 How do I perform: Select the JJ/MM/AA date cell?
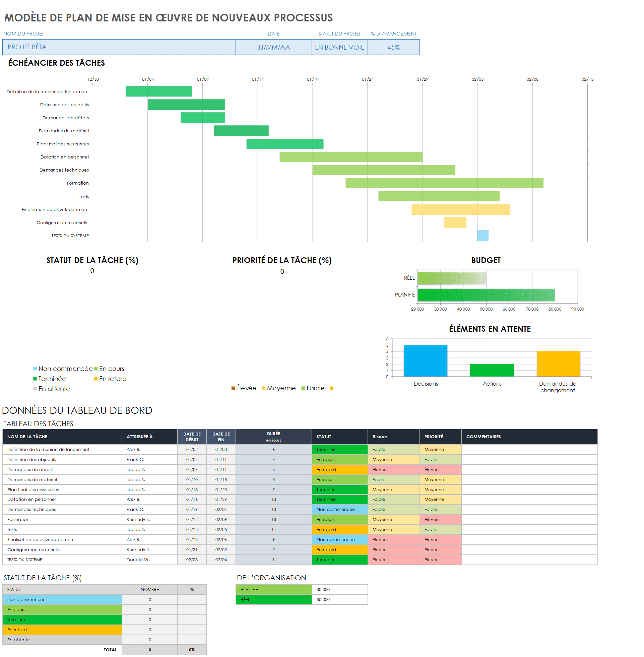pos(273,47)
